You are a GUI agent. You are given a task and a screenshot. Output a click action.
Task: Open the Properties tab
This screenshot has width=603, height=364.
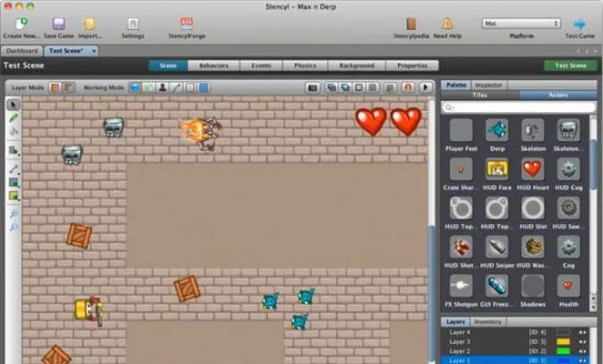[413, 66]
